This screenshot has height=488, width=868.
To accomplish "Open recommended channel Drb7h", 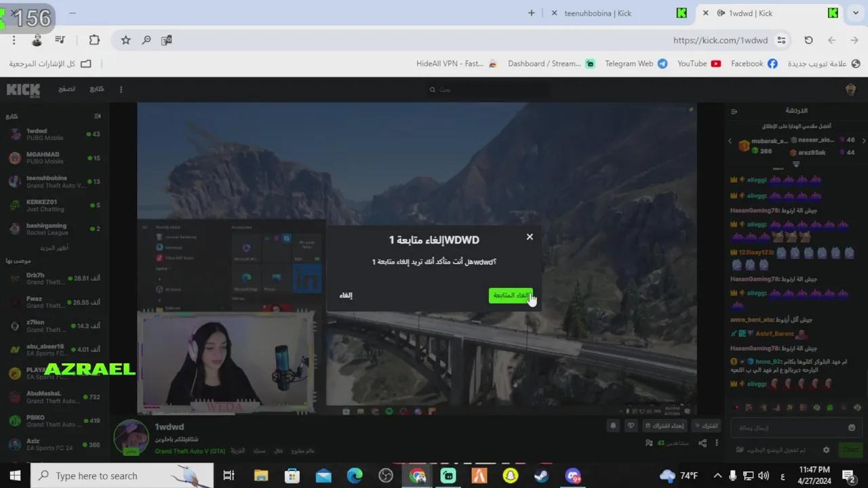I will coord(54,279).
